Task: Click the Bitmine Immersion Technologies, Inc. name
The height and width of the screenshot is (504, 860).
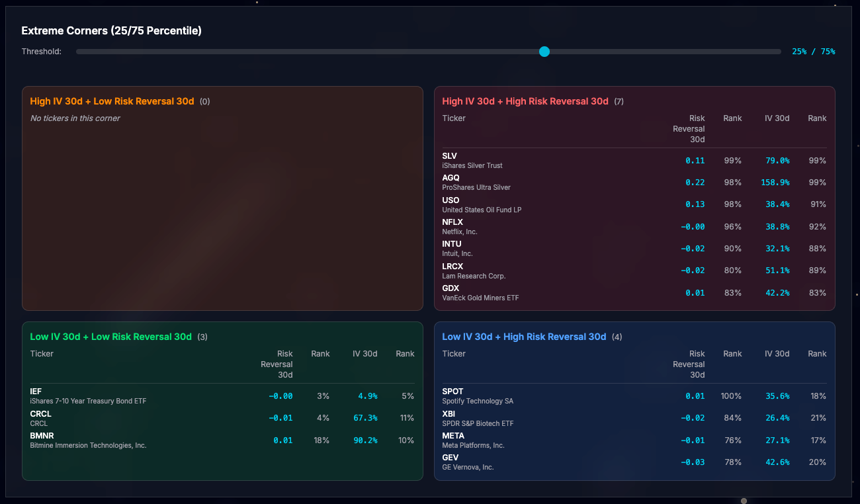Action: tap(88, 445)
